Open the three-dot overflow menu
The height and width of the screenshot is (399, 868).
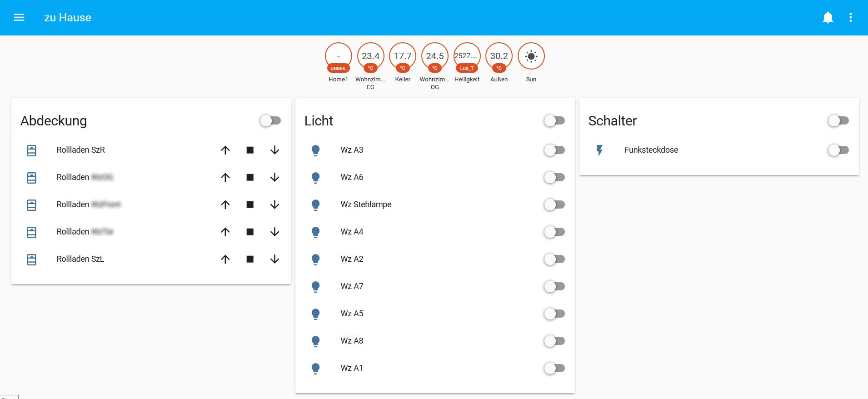tap(850, 17)
